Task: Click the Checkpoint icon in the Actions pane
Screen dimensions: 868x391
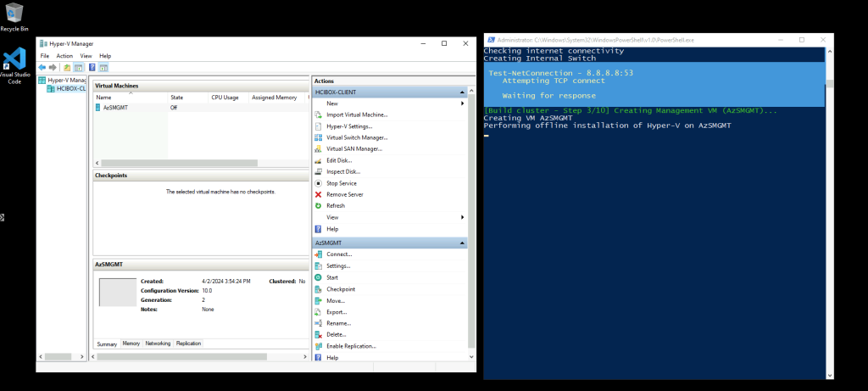Action: (319, 289)
